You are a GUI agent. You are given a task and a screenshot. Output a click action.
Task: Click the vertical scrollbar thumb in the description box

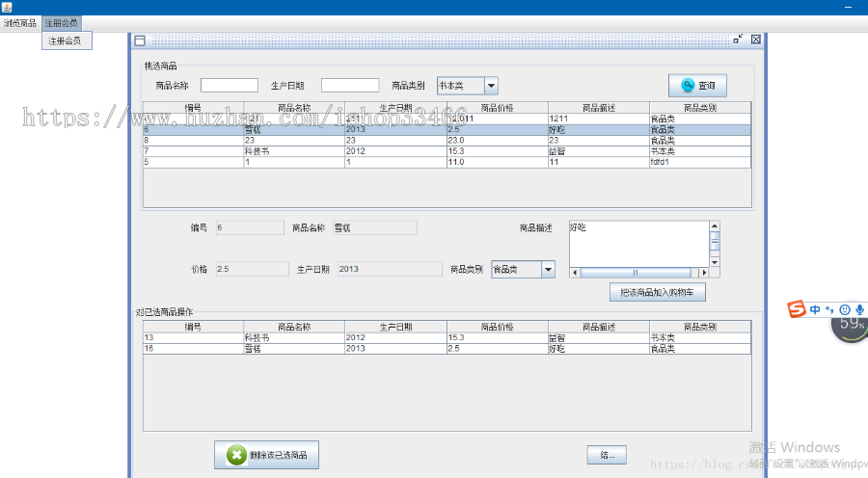pos(715,242)
